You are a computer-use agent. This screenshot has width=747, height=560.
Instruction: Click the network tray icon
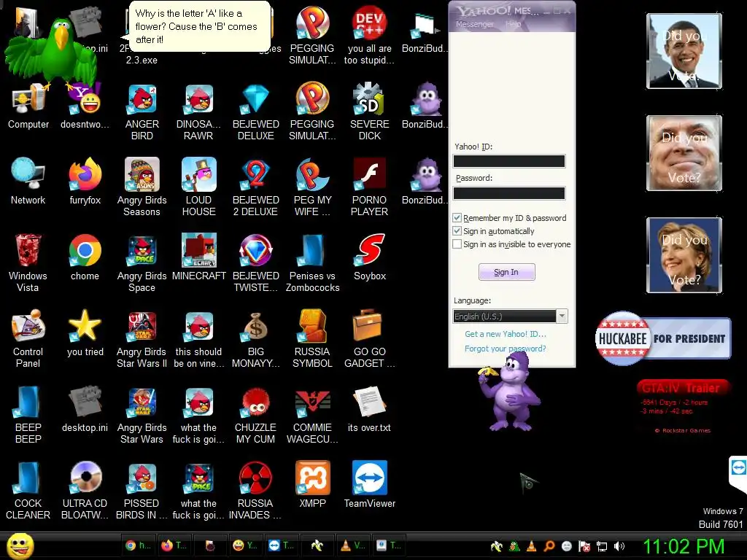pos(602,546)
